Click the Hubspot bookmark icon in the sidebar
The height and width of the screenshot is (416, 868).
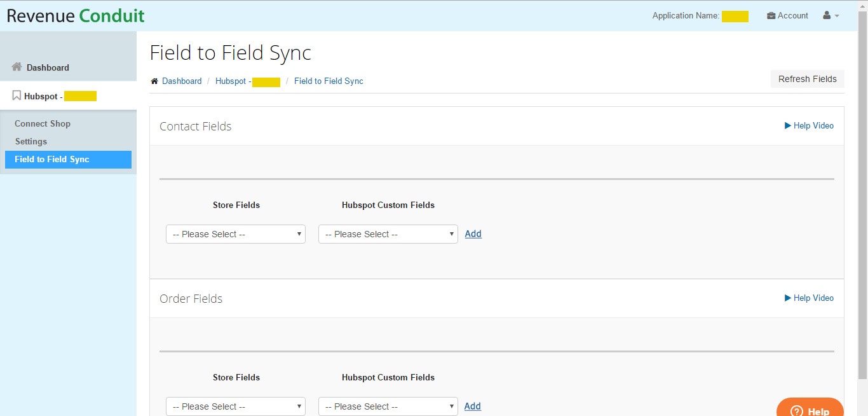coord(16,95)
